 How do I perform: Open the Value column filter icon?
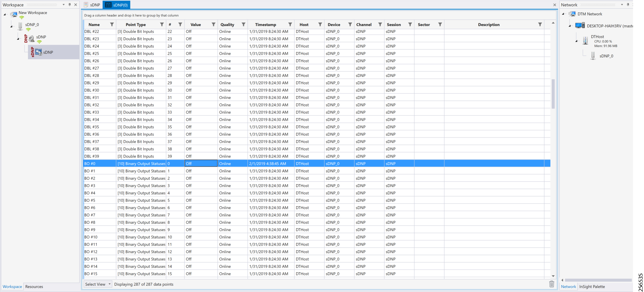(x=214, y=24)
